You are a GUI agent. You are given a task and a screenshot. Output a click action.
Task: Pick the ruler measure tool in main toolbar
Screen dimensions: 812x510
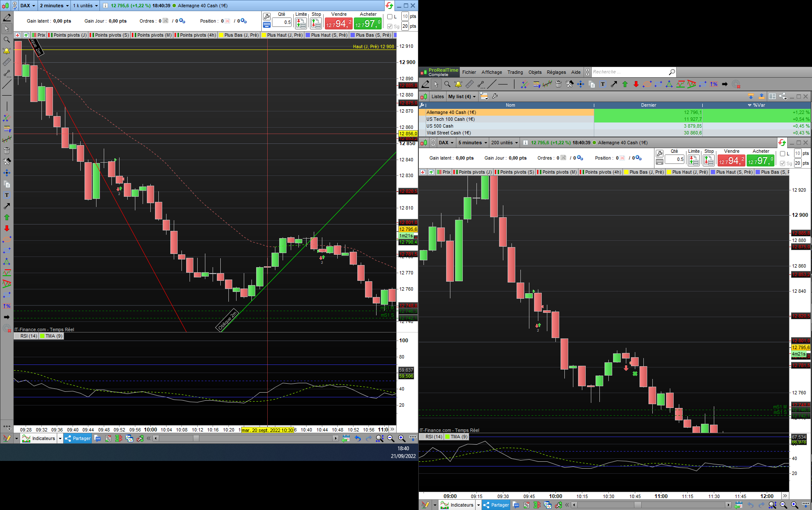tap(469, 84)
